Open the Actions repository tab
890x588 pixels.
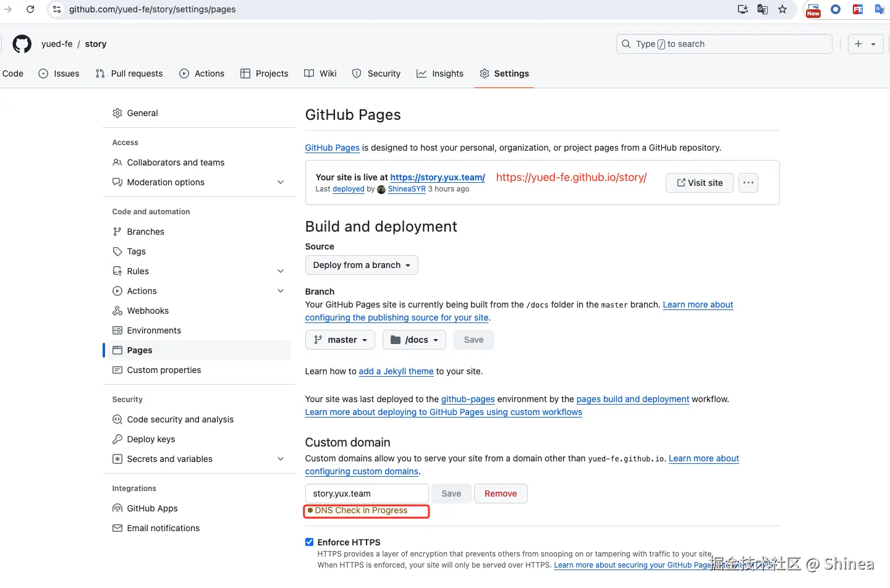click(202, 73)
